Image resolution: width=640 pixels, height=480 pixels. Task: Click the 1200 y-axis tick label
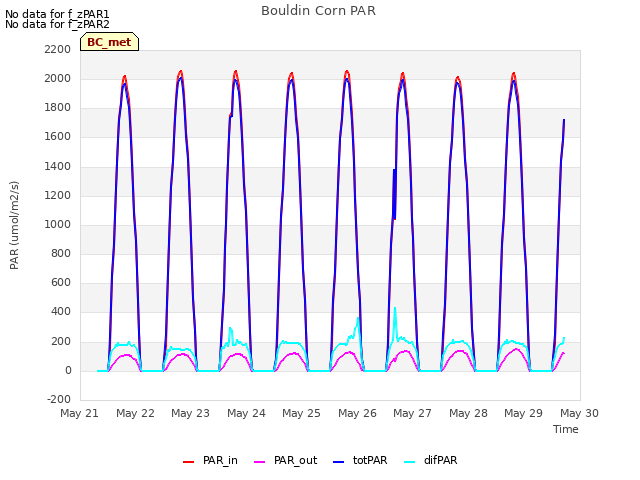coord(58,195)
